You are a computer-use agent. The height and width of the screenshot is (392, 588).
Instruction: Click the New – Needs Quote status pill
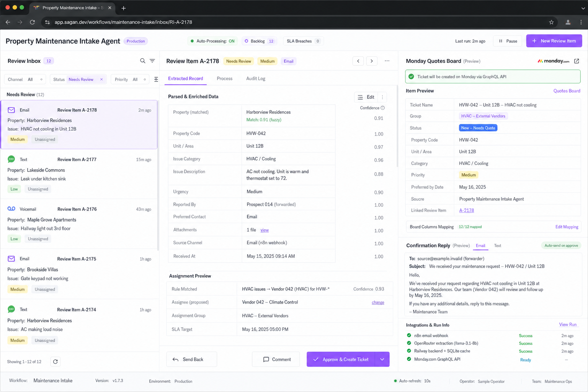click(478, 128)
